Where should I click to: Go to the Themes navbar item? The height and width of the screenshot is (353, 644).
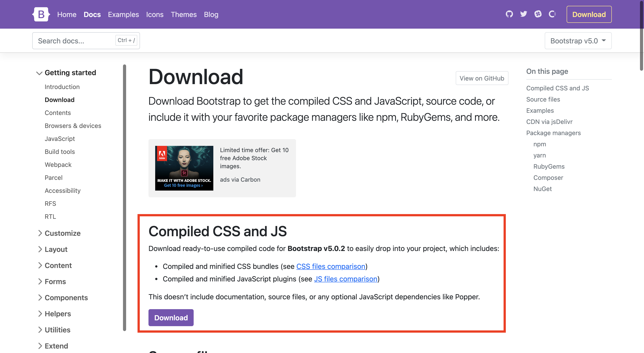[184, 15]
